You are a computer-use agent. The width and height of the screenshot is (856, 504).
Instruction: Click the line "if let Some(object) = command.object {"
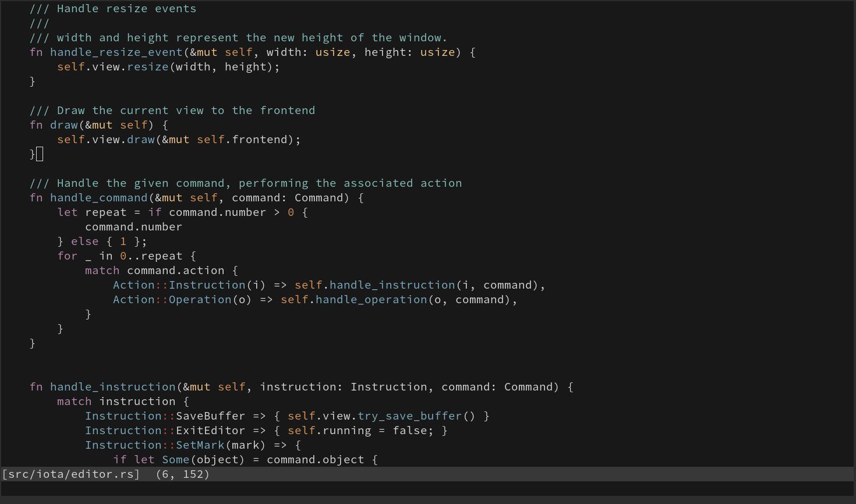click(245, 460)
